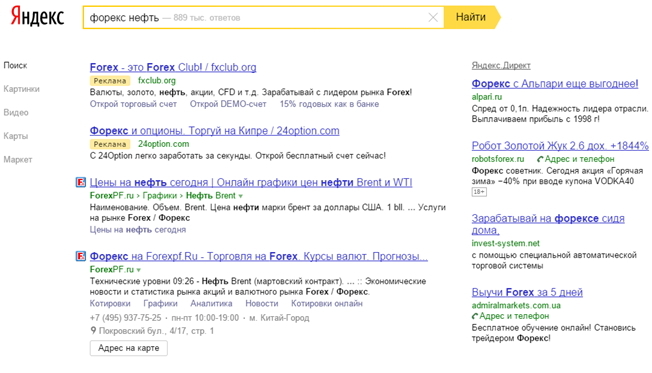Click the green 24option.com URL
The width and height of the screenshot is (652, 373).
(163, 144)
